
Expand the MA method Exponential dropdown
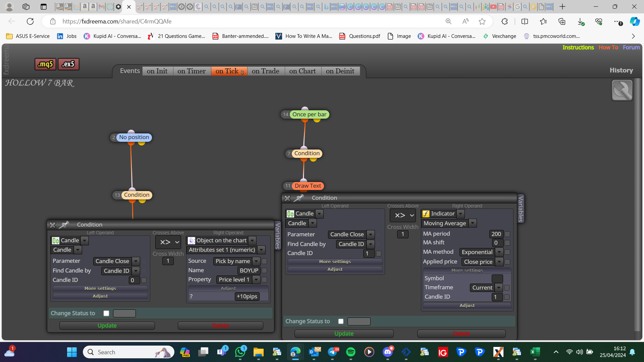coord(499,252)
